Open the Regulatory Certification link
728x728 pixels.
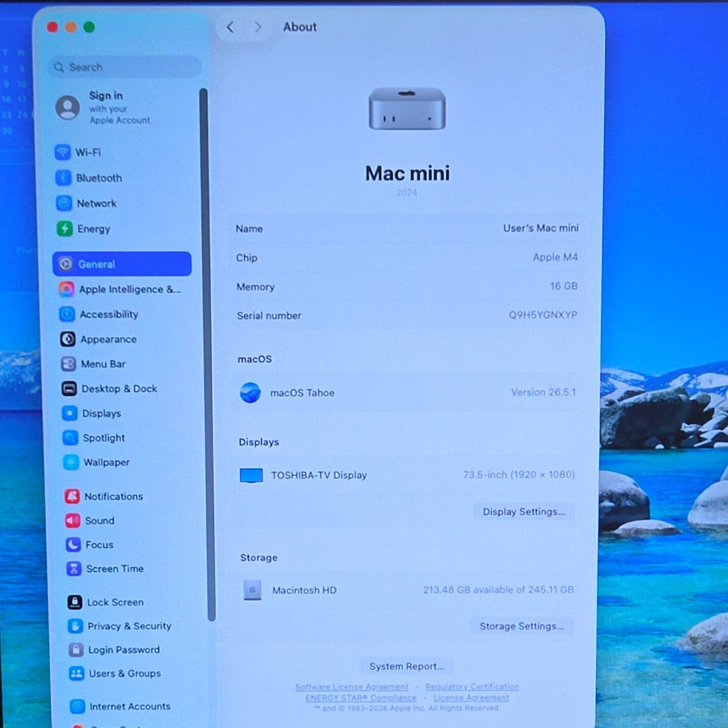point(472,686)
